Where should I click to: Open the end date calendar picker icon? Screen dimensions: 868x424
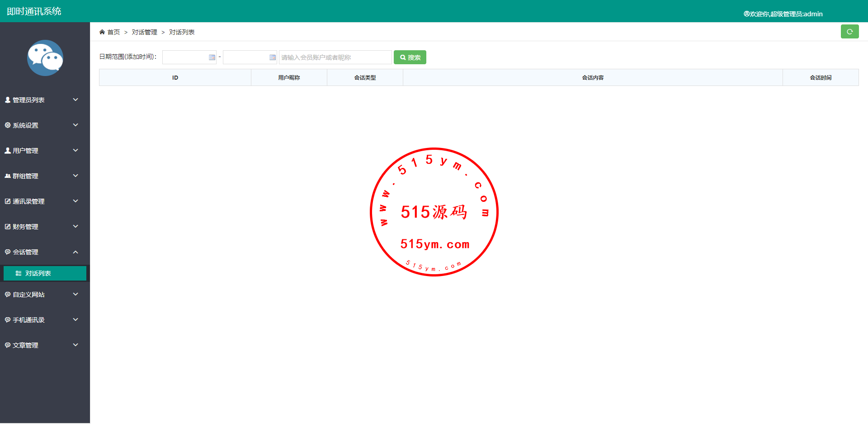(273, 57)
